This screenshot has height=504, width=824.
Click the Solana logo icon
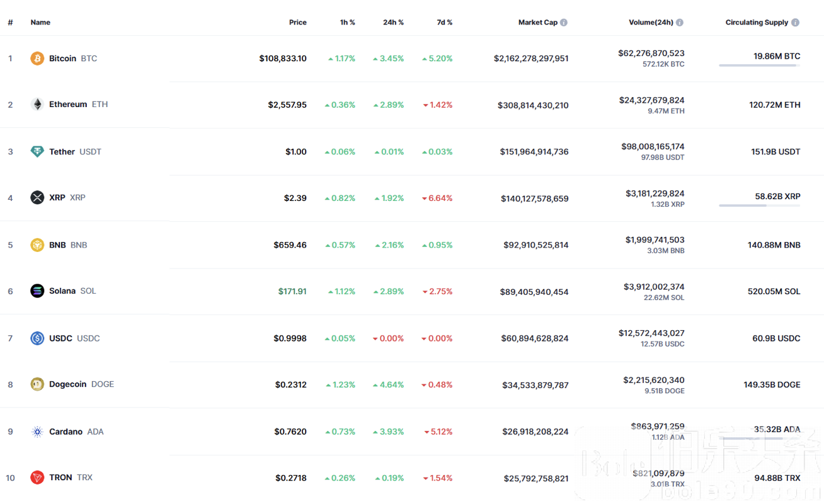(x=37, y=291)
